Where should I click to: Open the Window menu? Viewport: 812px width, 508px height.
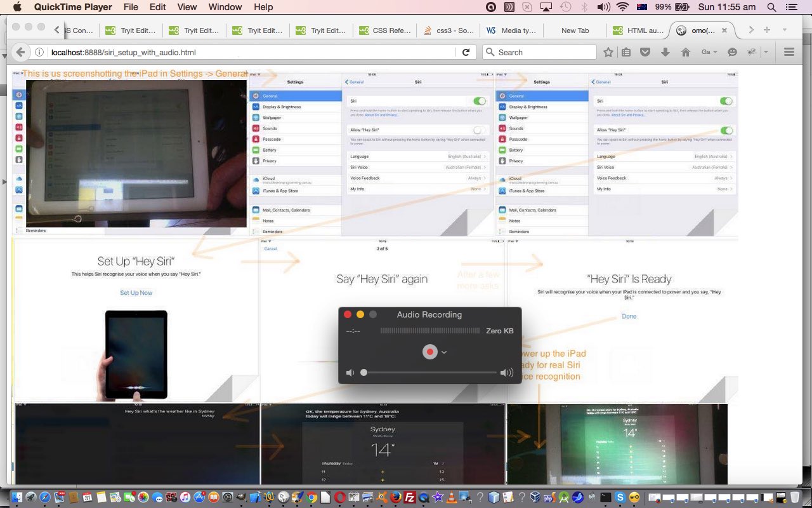tap(225, 7)
